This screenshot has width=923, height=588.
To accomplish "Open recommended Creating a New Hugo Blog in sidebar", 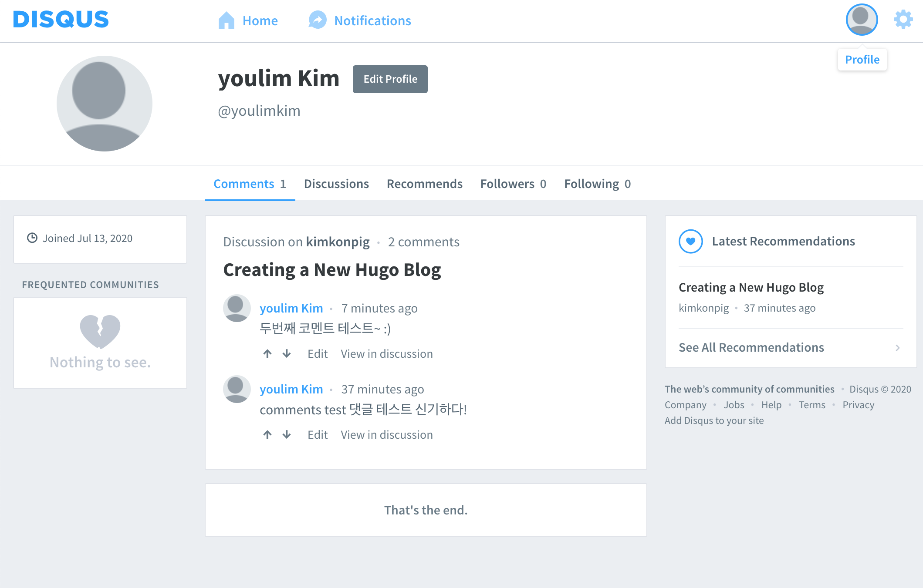I will [751, 287].
